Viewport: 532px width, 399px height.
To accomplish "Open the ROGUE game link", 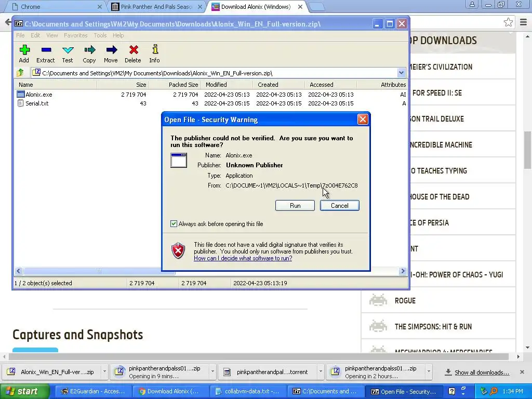I will point(405,301).
